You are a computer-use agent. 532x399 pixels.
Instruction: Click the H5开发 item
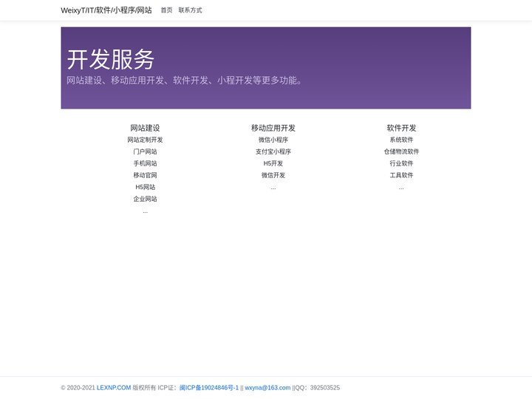273,163
